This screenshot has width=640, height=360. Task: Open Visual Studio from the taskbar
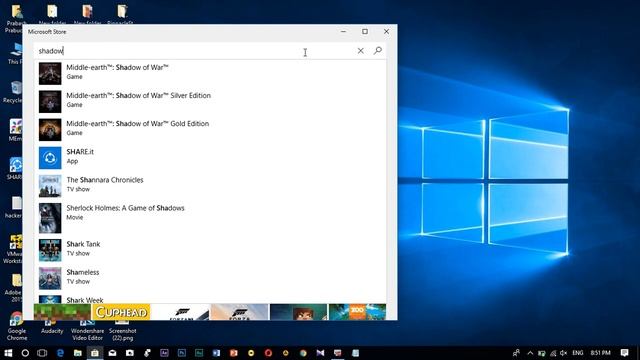coord(320,353)
